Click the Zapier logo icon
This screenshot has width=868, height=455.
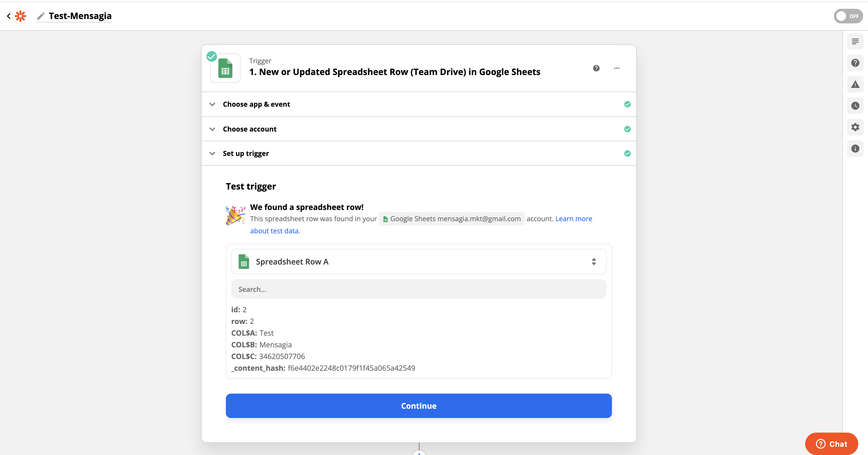tap(20, 16)
